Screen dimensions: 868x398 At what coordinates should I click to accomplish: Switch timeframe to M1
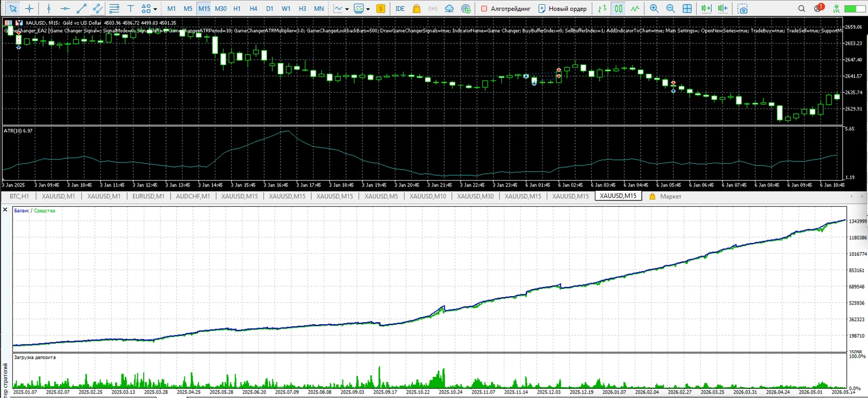(x=171, y=9)
